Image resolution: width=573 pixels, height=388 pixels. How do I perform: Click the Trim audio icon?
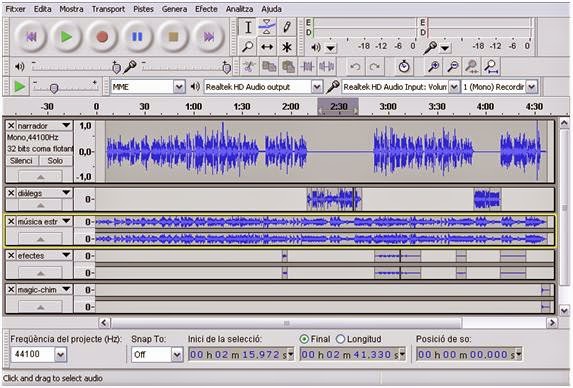point(307,67)
